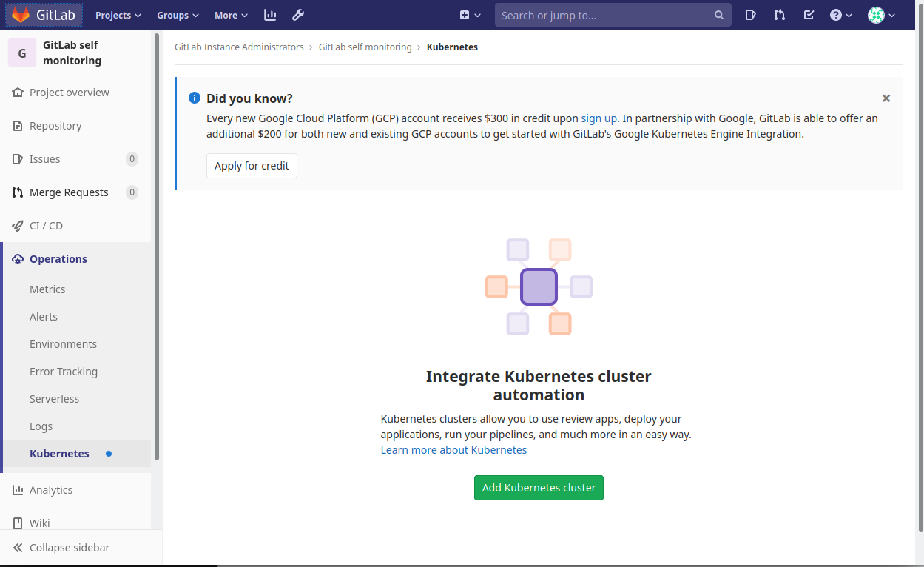Follow the sign up link
The width and height of the screenshot is (924, 567).
599,118
